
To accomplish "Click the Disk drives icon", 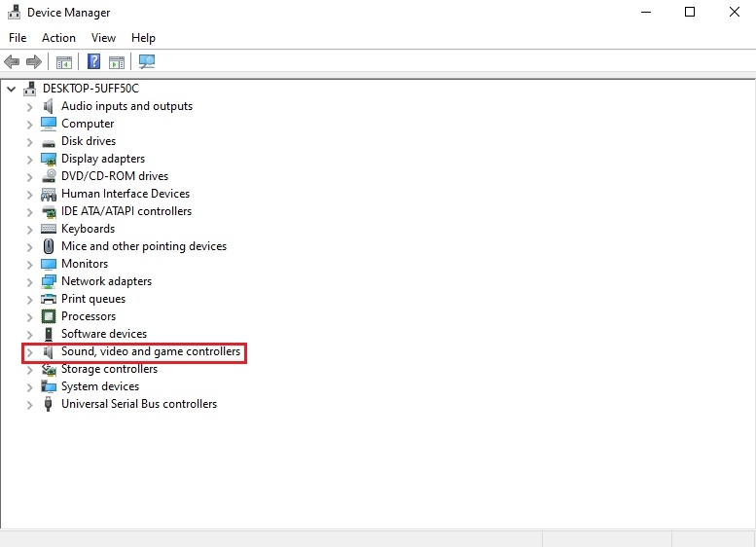I will tap(49, 143).
